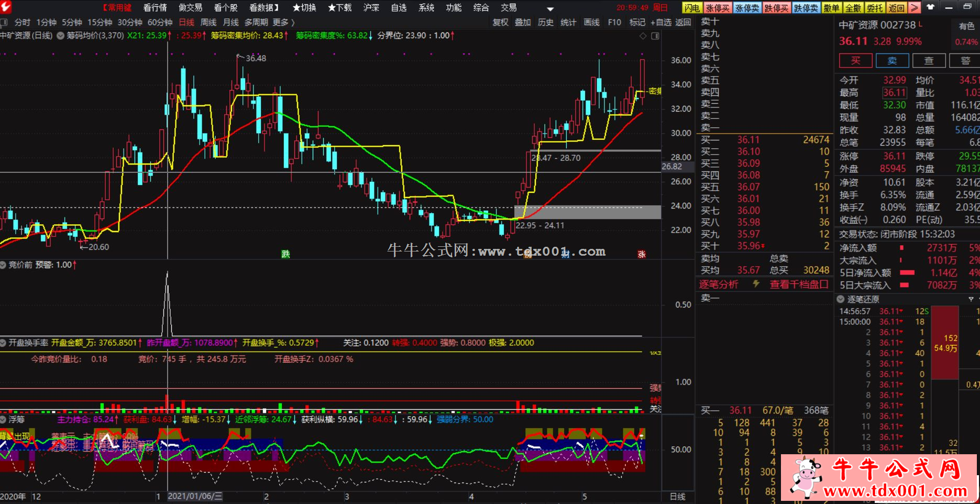Viewport: 980px width, 504px height.
Task: Click the lightning icon beside 逐笔分析
Action: coord(756,284)
